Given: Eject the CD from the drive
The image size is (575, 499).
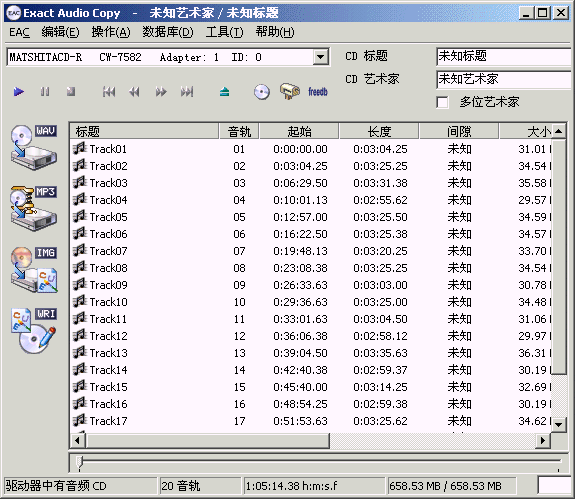Looking at the screenshot, I should (x=224, y=92).
